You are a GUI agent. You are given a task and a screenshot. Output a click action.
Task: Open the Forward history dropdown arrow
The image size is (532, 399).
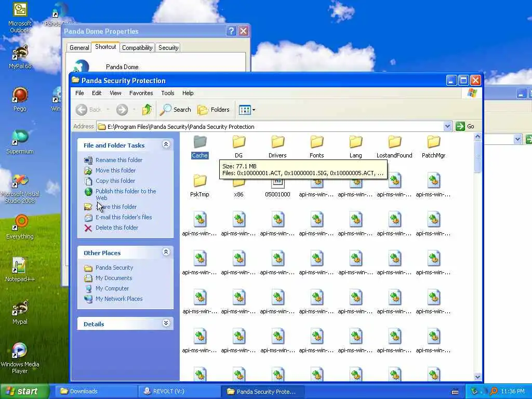[134, 110]
